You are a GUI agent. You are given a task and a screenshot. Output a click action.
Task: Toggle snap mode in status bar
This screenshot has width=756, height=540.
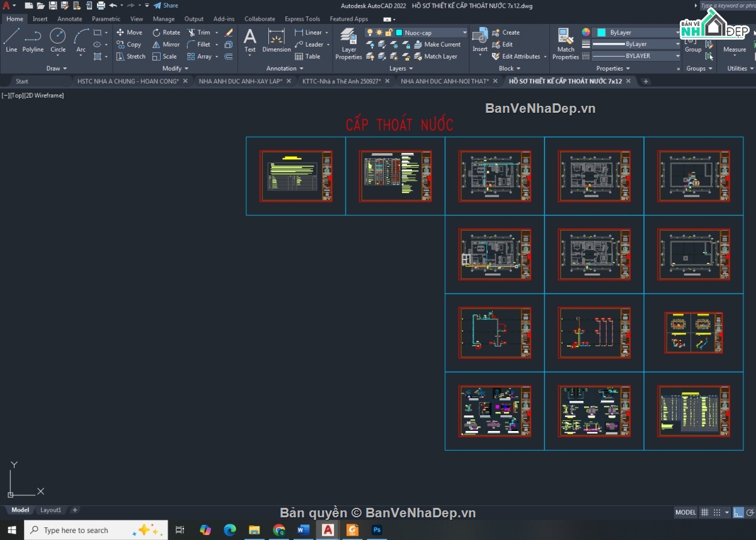click(x=716, y=512)
